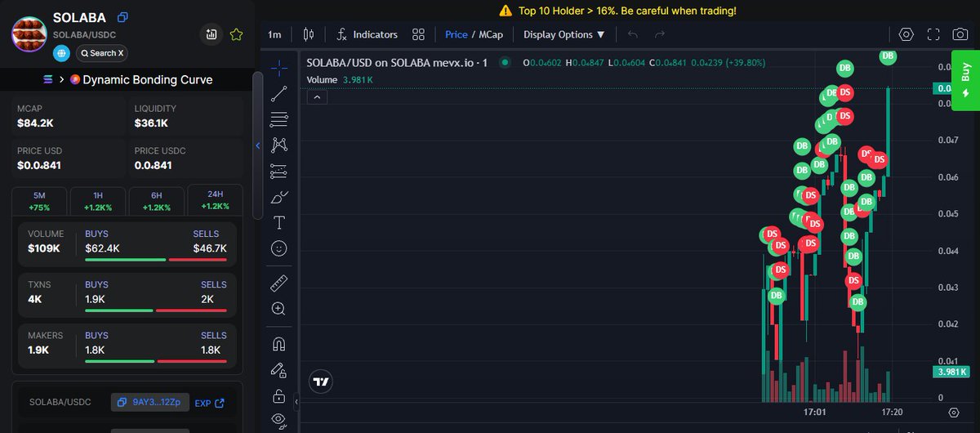Copy pair address 9AY3...12Zp
This screenshot has height=433, width=980.
pyautogui.click(x=150, y=403)
